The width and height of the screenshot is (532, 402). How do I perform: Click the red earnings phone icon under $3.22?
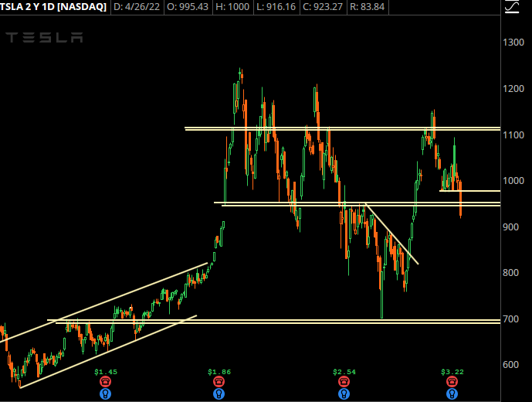452,382
